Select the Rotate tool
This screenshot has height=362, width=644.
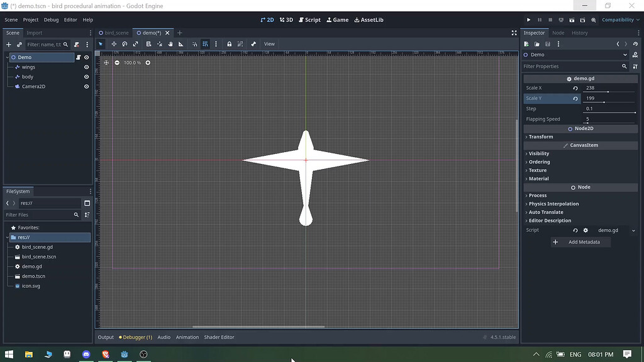(125, 44)
